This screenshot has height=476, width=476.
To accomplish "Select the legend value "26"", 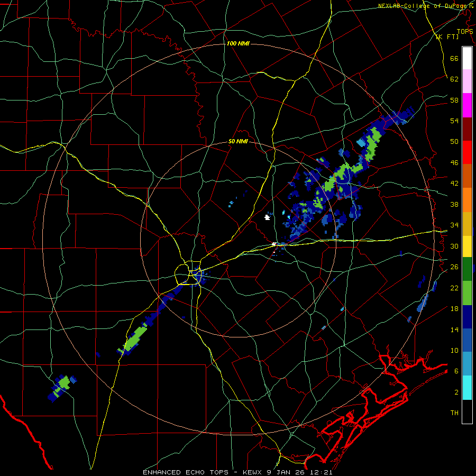I will pyautogui.click(x=454, y=267).
